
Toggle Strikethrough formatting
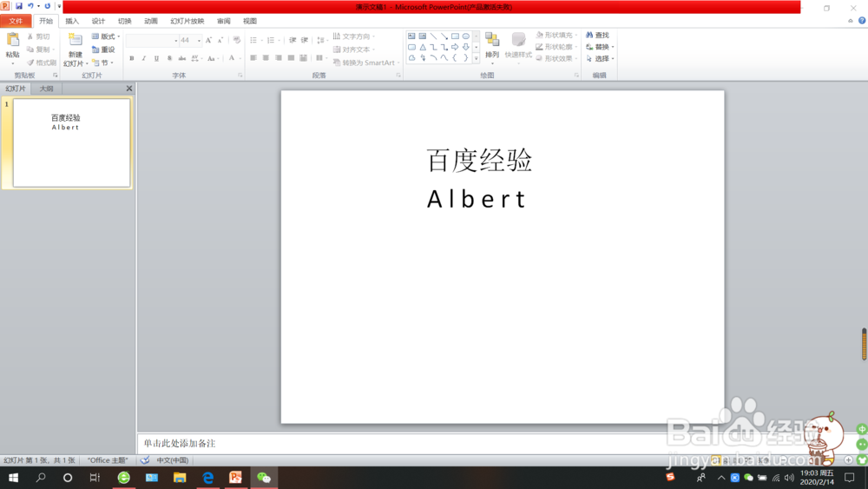coord(182,58)
